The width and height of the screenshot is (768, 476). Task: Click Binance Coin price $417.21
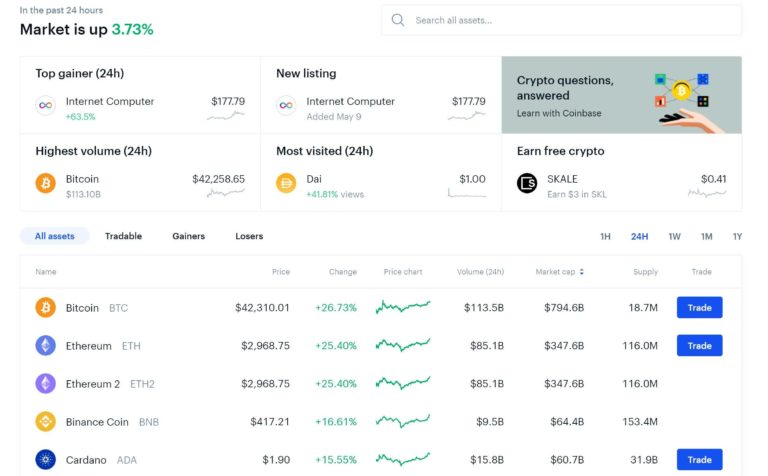(x=270, y=422)
